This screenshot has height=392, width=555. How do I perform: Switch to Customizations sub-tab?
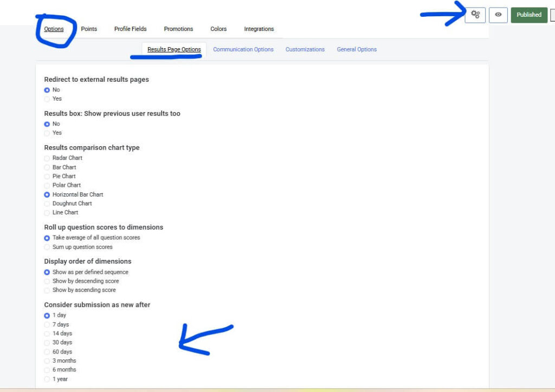point(305,49)
